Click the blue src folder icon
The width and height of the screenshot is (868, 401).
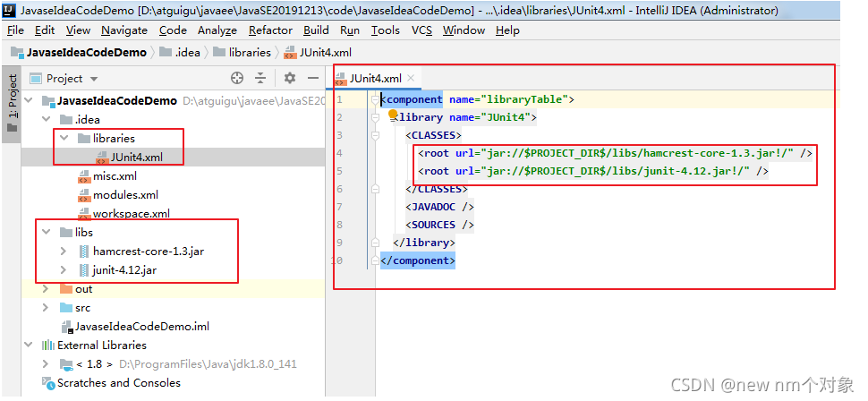[x=66, y=308]
